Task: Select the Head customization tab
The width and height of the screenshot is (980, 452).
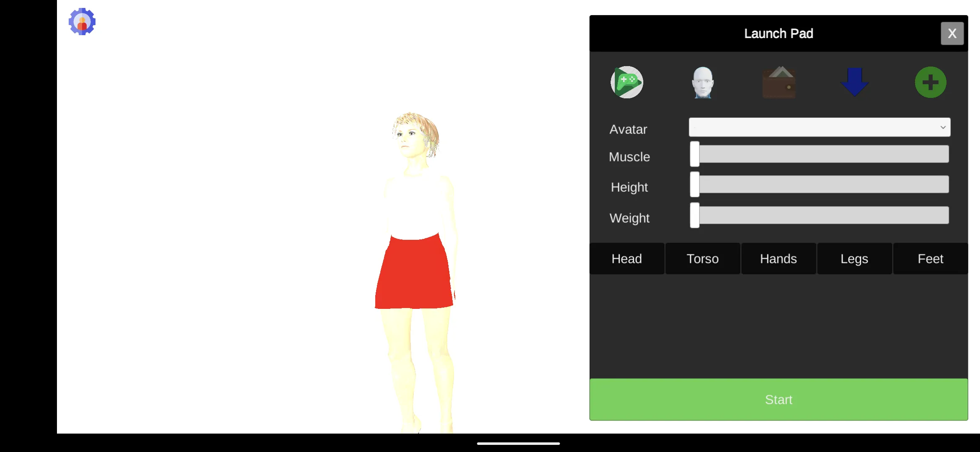Action: click(x=626, y=259)
